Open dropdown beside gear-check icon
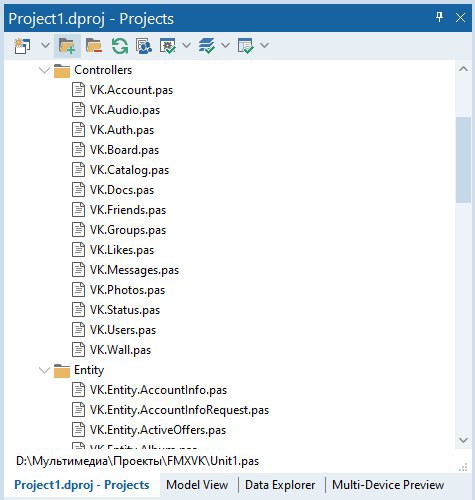Viewport: 475px width, 500px height. pyautogui.click(x=186, y=45)
